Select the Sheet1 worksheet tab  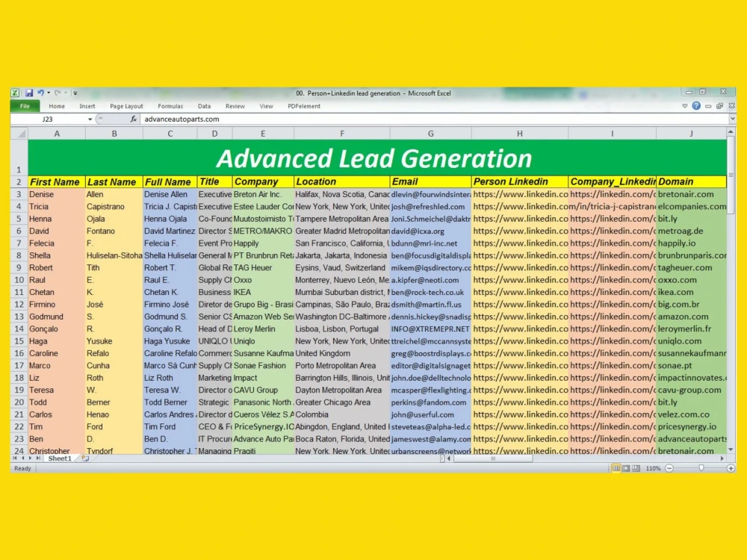60,458
